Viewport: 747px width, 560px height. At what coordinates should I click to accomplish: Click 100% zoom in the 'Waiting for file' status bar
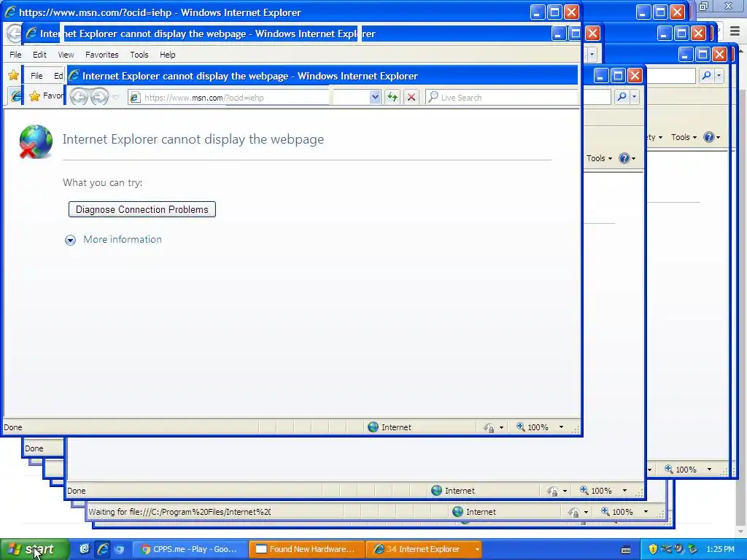pos(622,512)
